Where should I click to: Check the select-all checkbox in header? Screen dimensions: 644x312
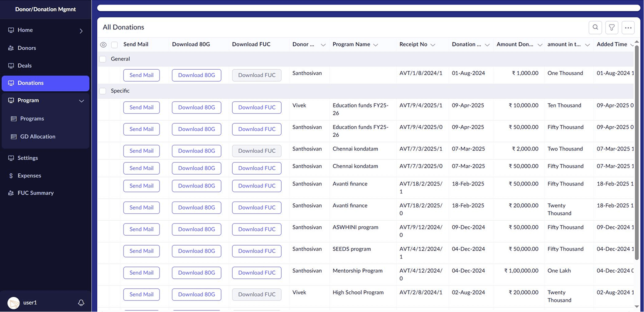pyautogui.click(x=114, y=45)
